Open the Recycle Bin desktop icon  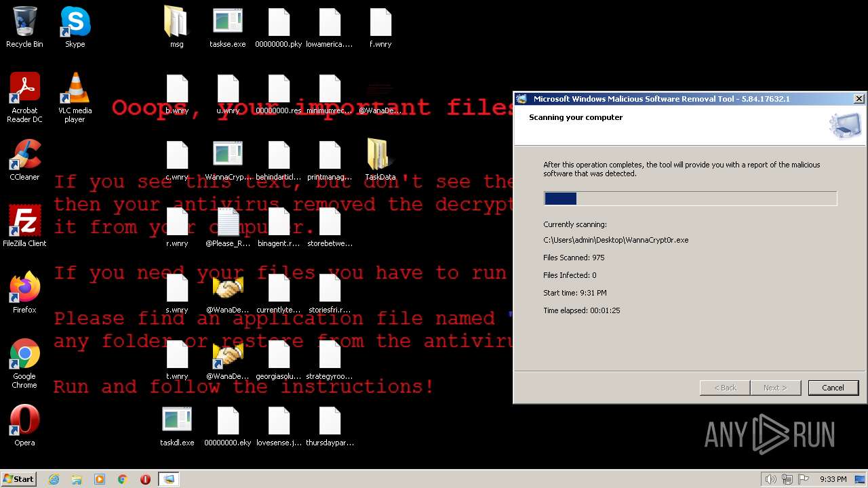(x=24, y=27)
